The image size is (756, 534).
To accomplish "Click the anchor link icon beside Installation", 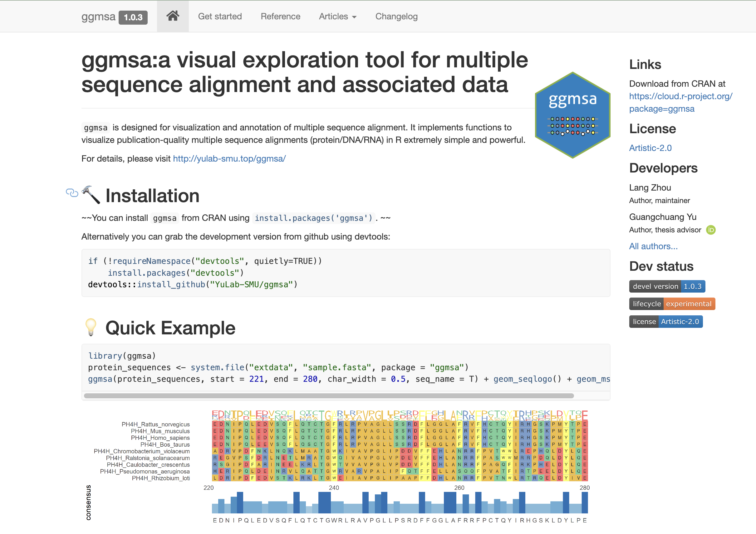I will (x=72, y=193).
